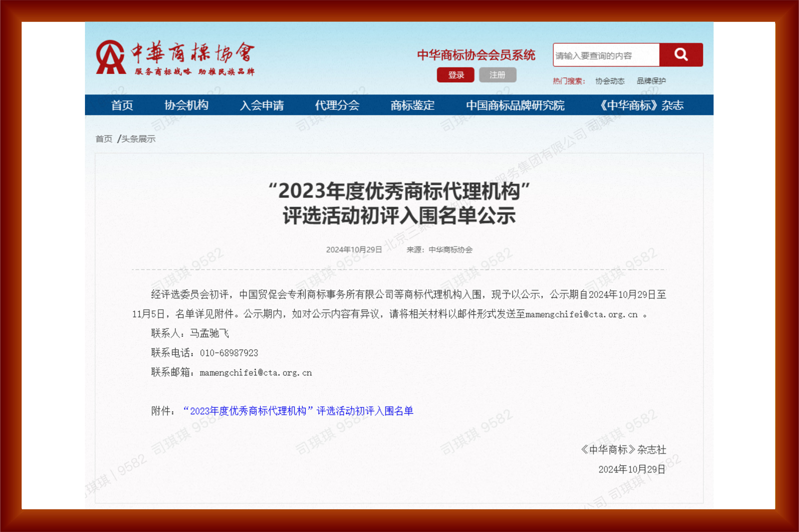Go to 商标鉴定 navigation item
The height and width of the screenshot is (532, 799).
point(412,105)
